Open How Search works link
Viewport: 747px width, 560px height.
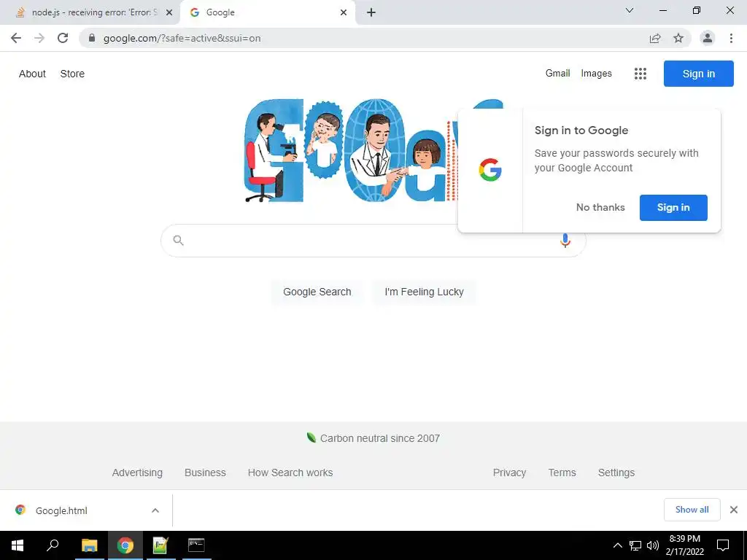[290, 472]
